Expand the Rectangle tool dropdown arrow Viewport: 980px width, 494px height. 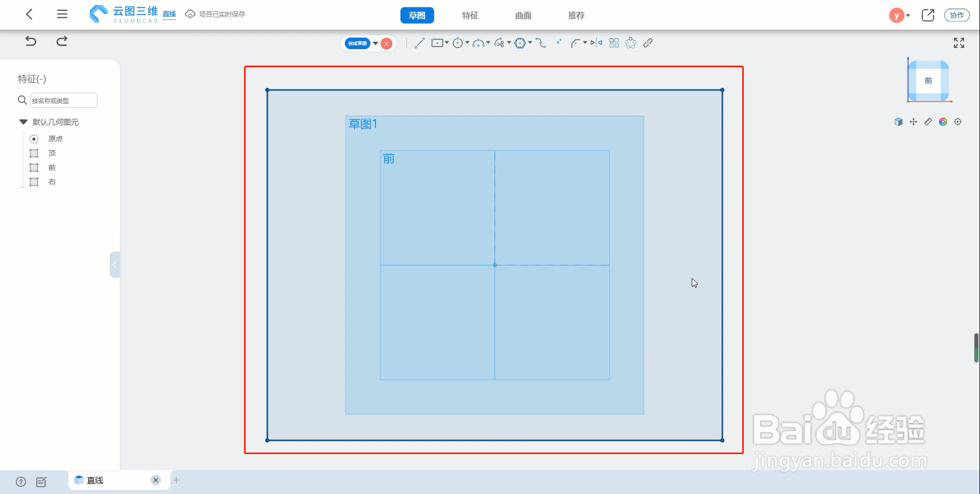[447, 43]
